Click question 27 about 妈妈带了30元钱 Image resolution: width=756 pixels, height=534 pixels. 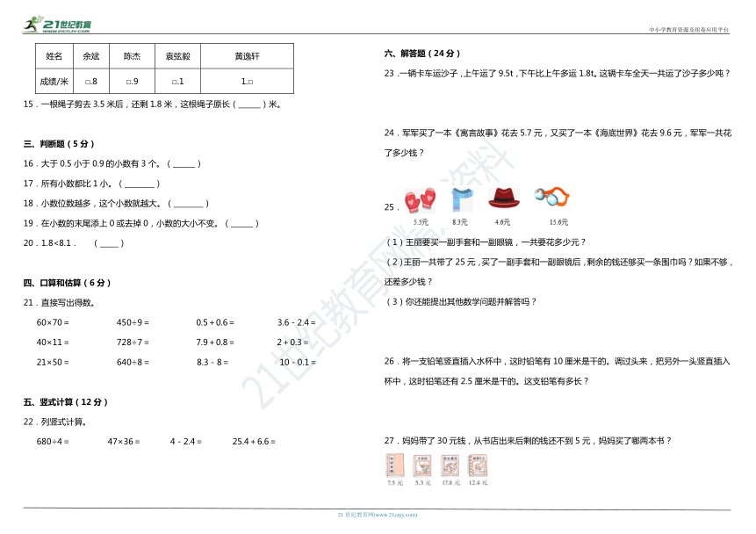click(528, 440)
